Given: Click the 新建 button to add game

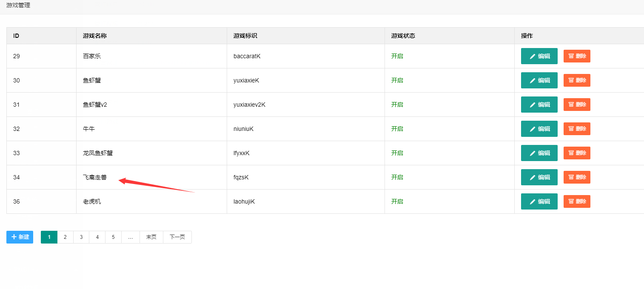Looking at the screenshot, I should [x=20, y=237].
